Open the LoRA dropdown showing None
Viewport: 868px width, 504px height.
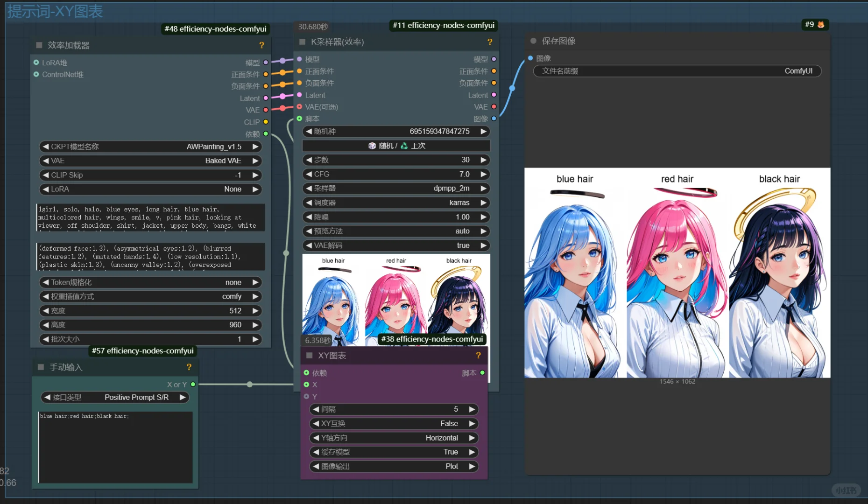coord(150,189)
